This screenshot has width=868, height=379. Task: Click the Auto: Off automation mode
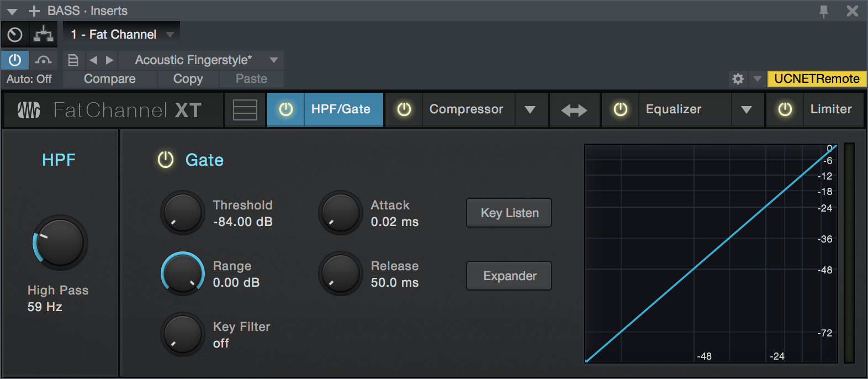29,79
